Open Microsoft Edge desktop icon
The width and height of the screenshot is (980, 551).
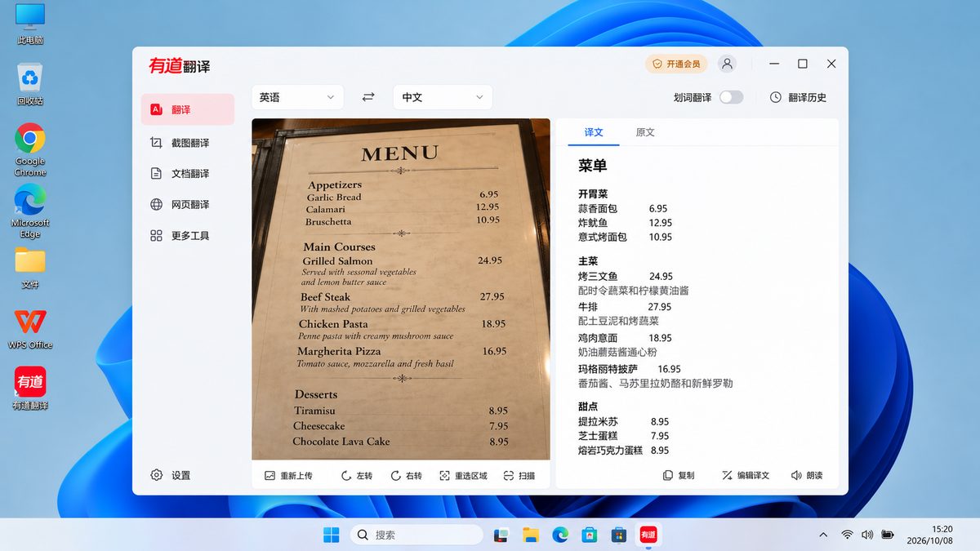click(x=30, y=211)
